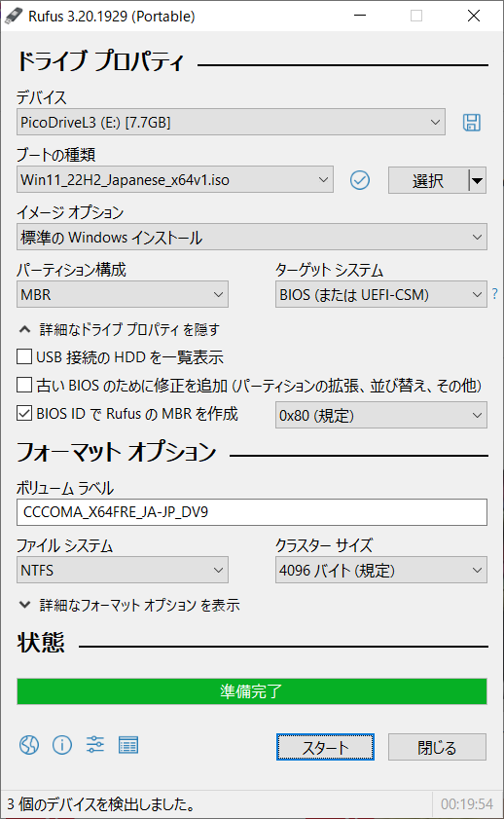Click the Rufus USB icon in title bar
The image size is (504, 819).
(x=13, y=17)
